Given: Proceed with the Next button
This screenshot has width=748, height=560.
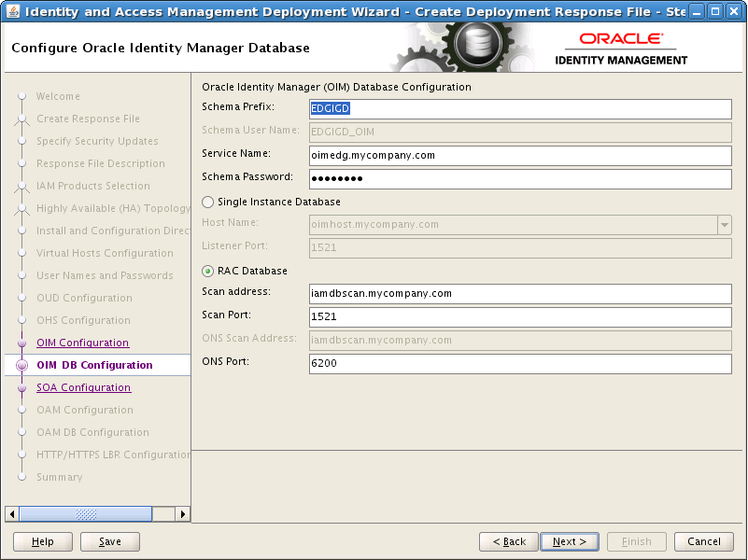Looking at the screenshot, I should coord(570,541).
